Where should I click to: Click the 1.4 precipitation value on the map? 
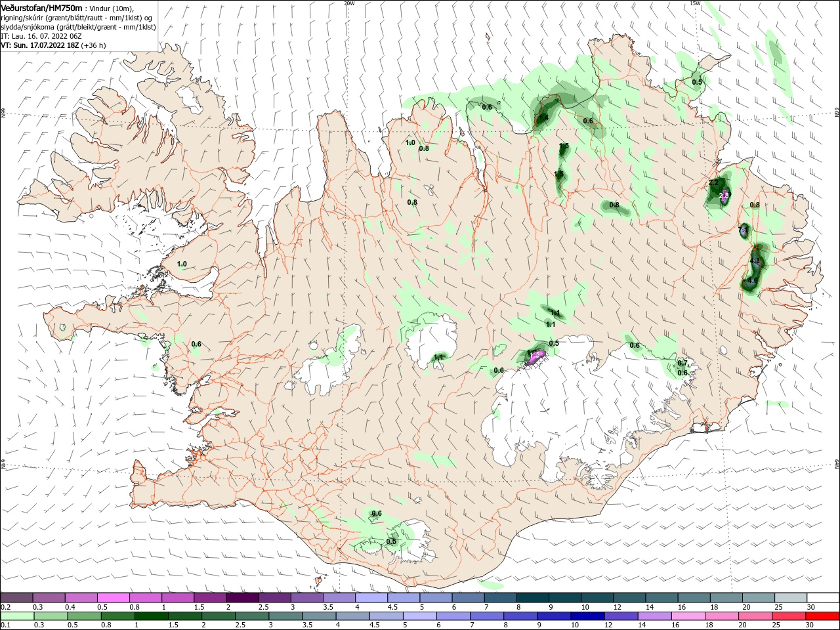543,119
